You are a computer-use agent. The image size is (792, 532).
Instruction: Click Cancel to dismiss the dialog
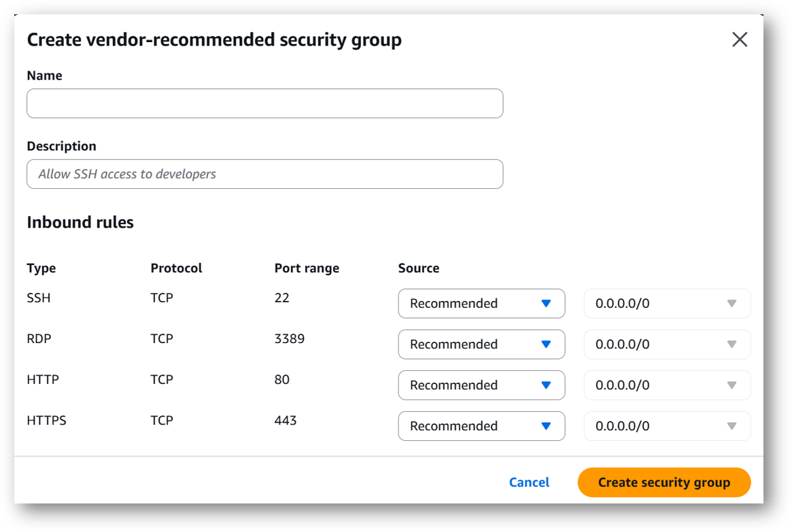point(529,482)
